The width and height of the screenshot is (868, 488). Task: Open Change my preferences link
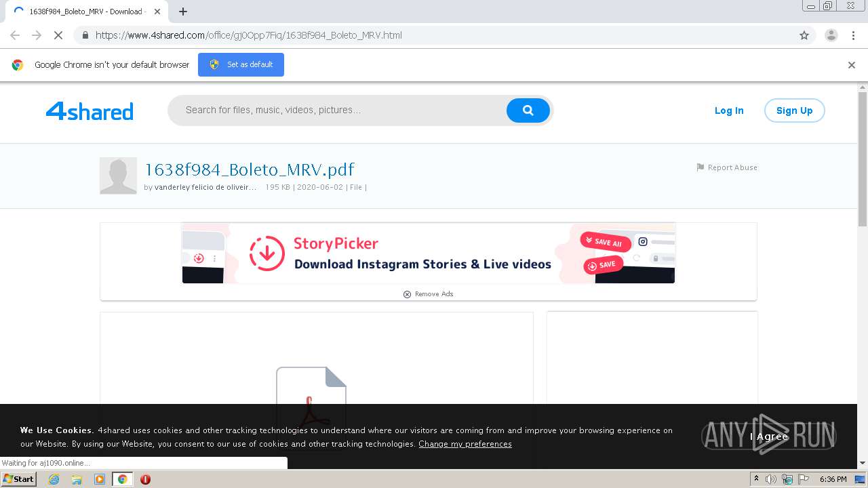tap(465, 444)
